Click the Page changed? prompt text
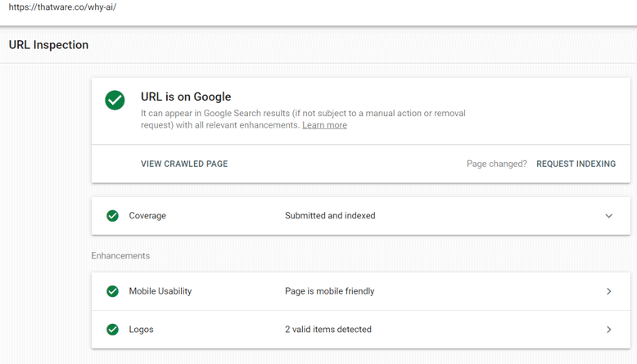This screenshot has width=637, height=364. point(496,164)
